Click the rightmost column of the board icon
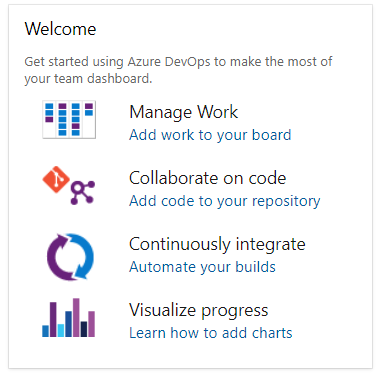Viewport: 377px width, 374px height. point(89,119)
